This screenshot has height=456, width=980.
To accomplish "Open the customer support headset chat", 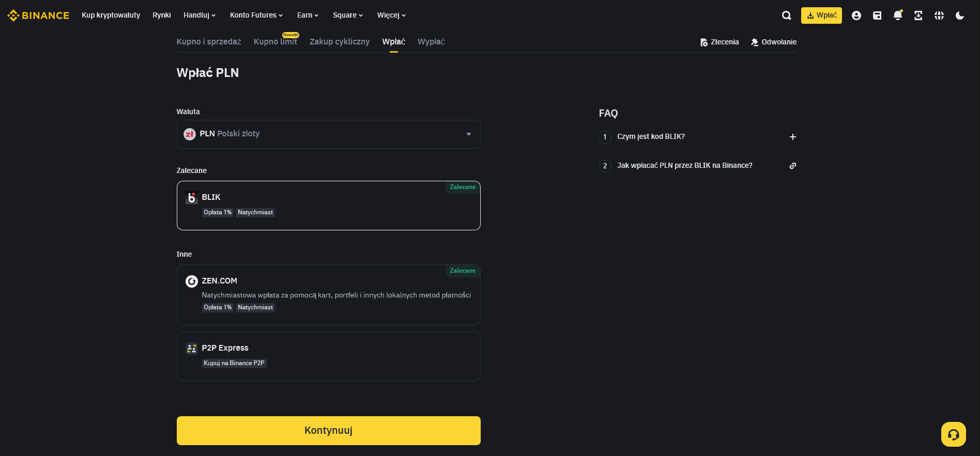I will coord(953,434).
